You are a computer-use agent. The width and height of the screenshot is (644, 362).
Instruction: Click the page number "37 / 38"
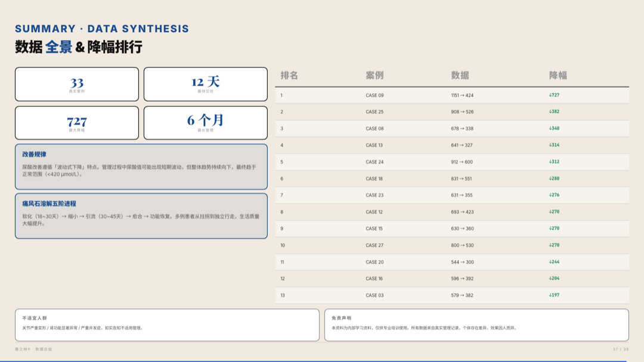pyautogui.click(x=621, y=349)
